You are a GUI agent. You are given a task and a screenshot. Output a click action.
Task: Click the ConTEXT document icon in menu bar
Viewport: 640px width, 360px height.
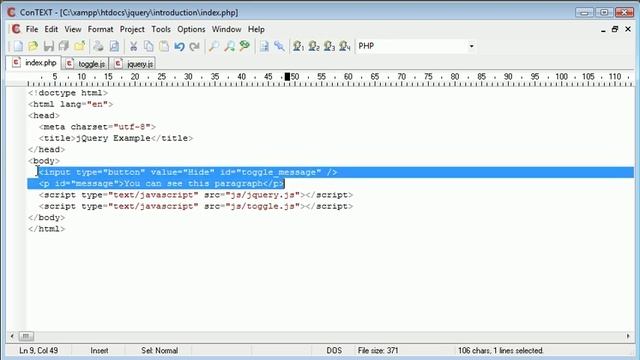click(16, 29)
